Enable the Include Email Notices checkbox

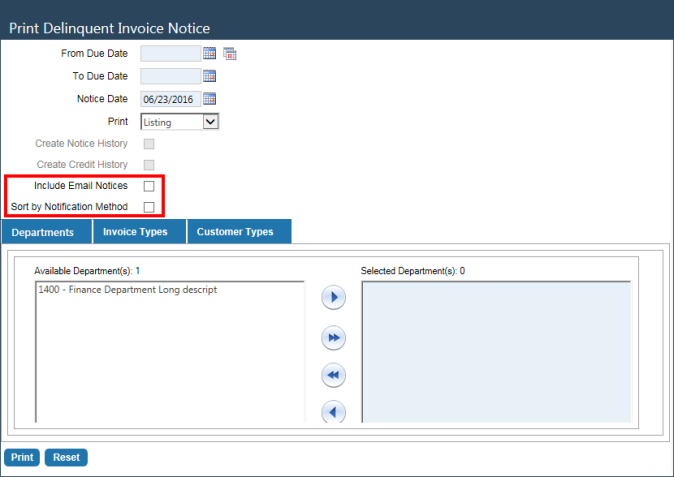pos(149,186)
